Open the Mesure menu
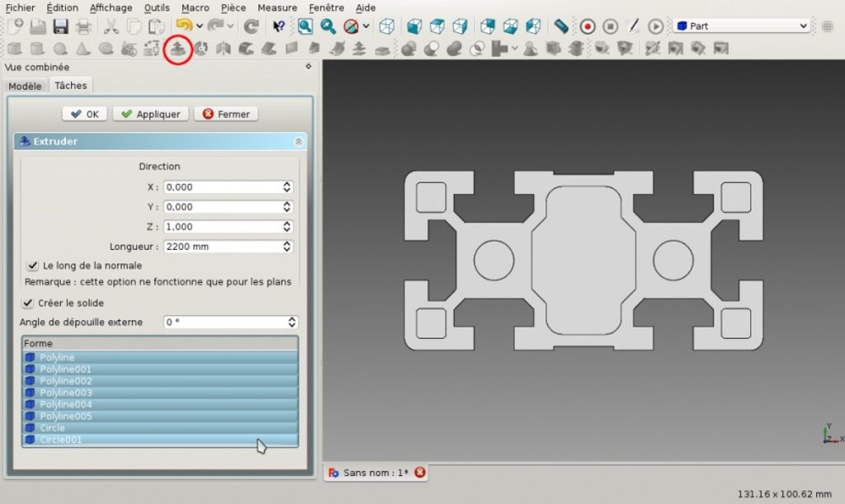The width and height of the screenshot is (845, 504). coord(277,7)
